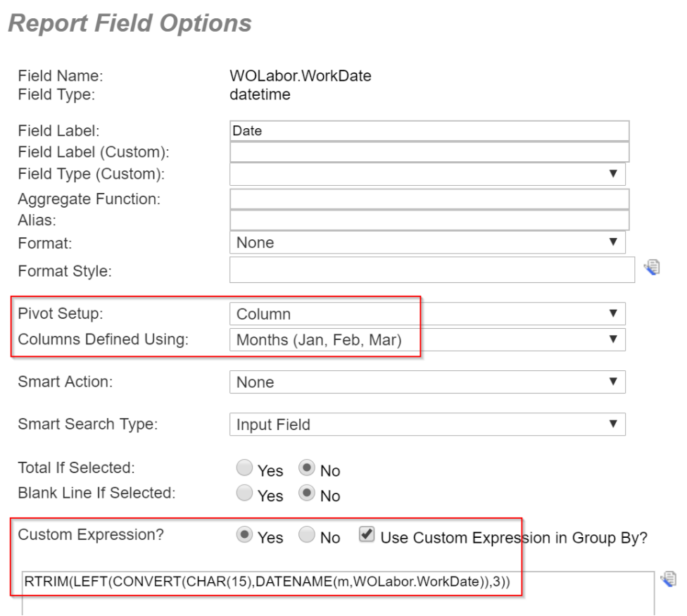The height and width of the screenshot is (616, 687).
Task: Focus the Field Label (Custom) input
Action: 429,152
